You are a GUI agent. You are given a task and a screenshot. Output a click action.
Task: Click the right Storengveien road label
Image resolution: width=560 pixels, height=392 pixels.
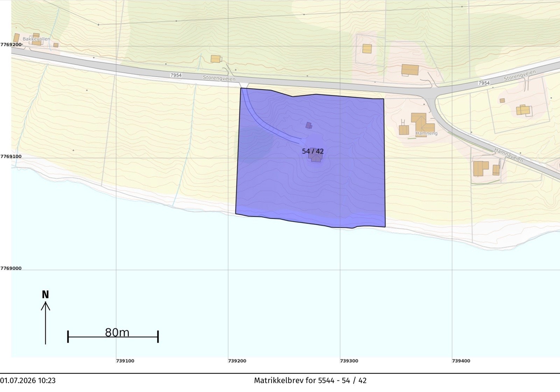[x=520, y=75]
